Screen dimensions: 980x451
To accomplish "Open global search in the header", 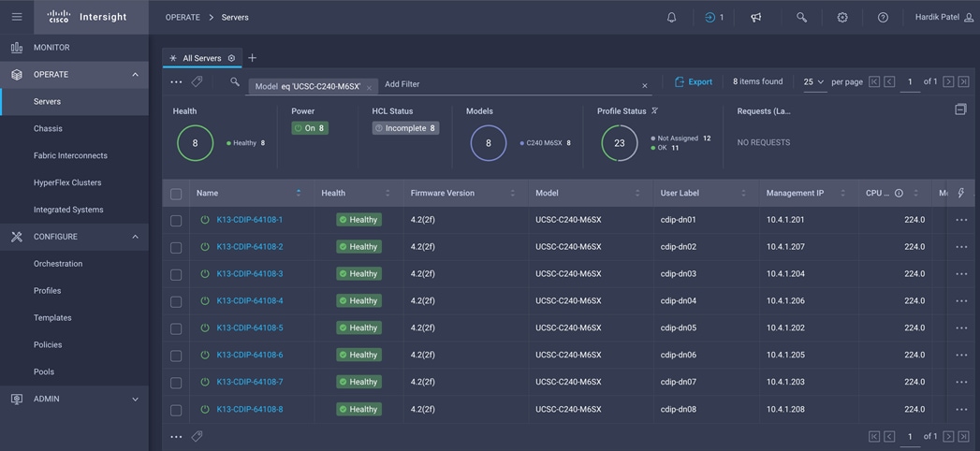I will coord(801,18).
